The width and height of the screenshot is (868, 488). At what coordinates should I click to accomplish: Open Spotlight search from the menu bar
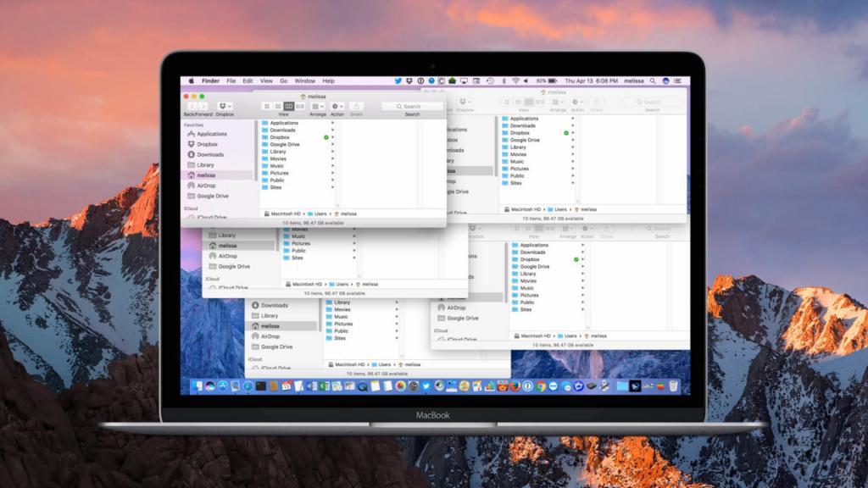click(653, 80)
